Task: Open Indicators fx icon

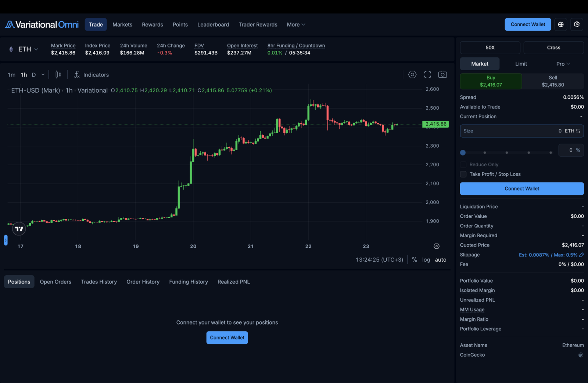Action: (77, 75)
